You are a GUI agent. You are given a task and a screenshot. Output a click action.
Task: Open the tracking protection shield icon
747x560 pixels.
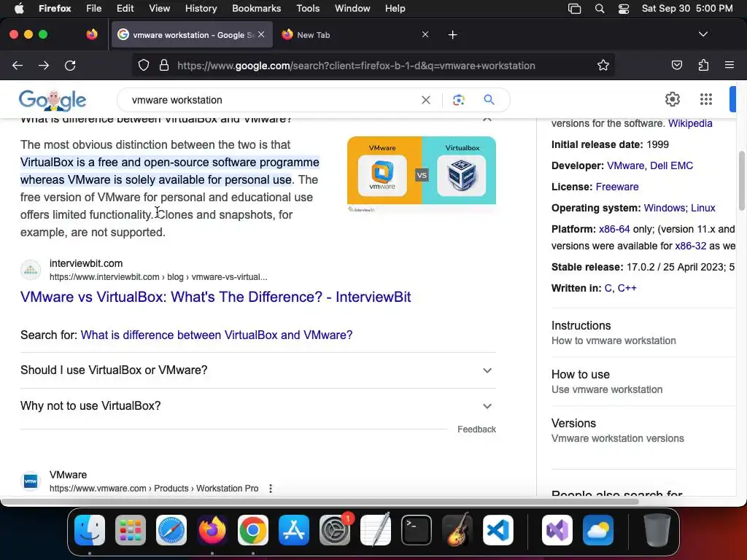tap(144, 65)
